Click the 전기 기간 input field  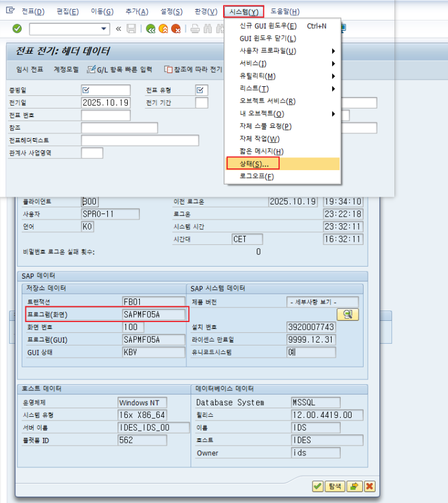pyautogui.click(x=202, y=103)
